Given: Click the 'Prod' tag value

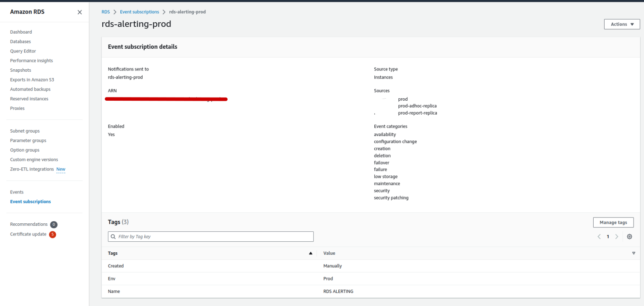Looking at the screenshot, I should [328, 279].
